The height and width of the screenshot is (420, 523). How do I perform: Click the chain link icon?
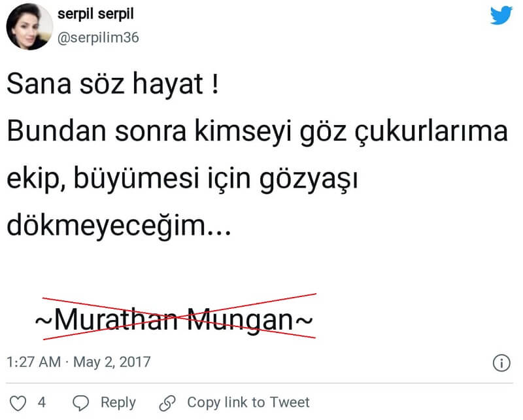coord(168,402)
